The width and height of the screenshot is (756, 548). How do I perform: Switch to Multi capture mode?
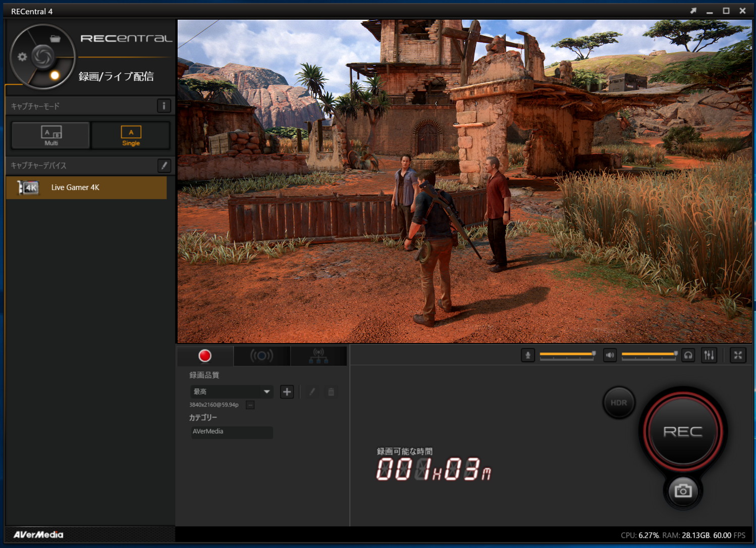click(51, 135)
